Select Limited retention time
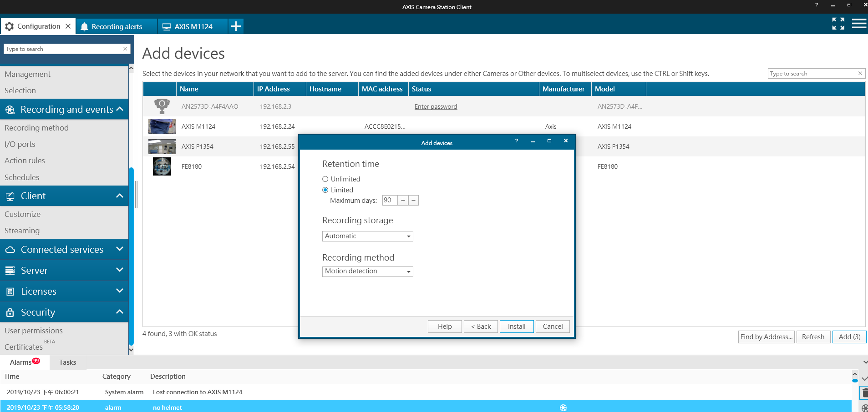The width and height of the screenshot is (868, 412). [325, 190]
